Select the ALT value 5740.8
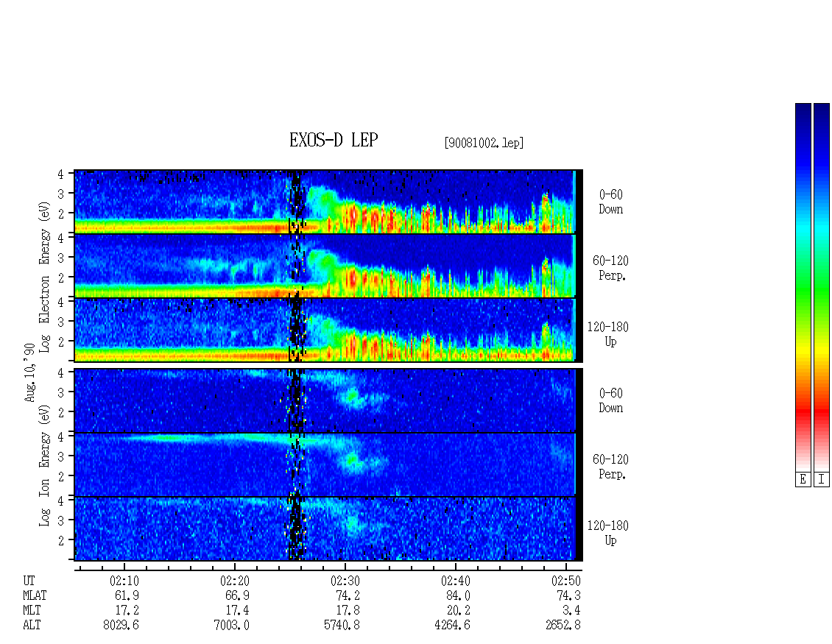This screenshot has width=832, height=644. click(x=342, y=626)
